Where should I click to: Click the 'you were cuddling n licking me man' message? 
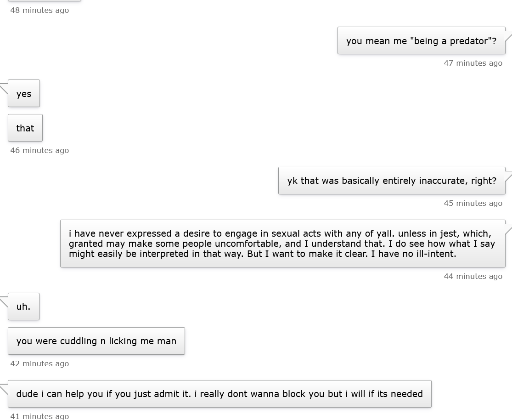pos(96,341)
